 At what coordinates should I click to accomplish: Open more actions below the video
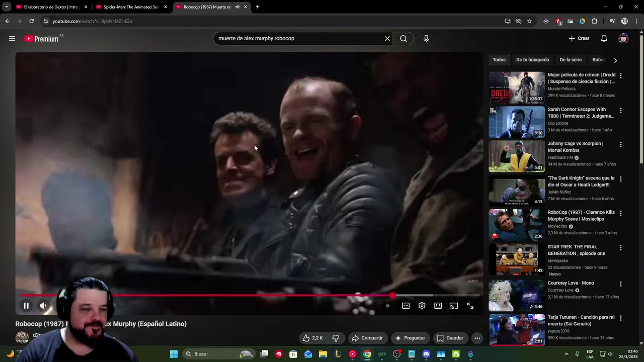[x=477, y=338]
